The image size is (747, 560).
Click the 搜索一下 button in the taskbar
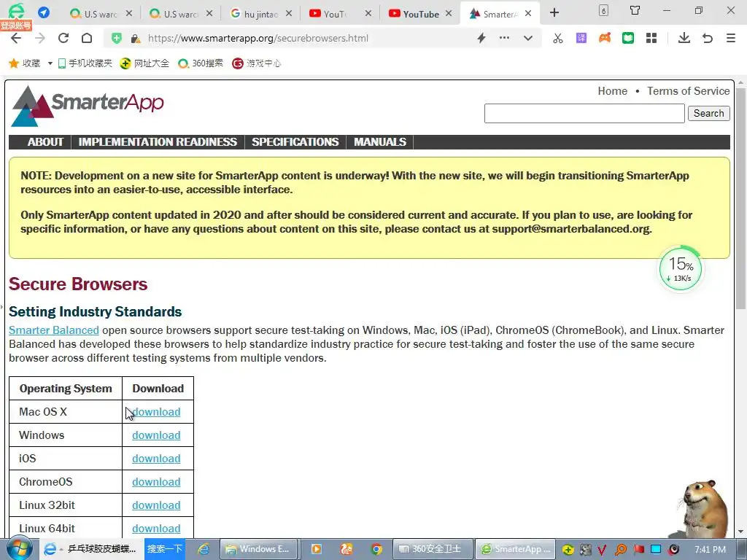[164, 549]
